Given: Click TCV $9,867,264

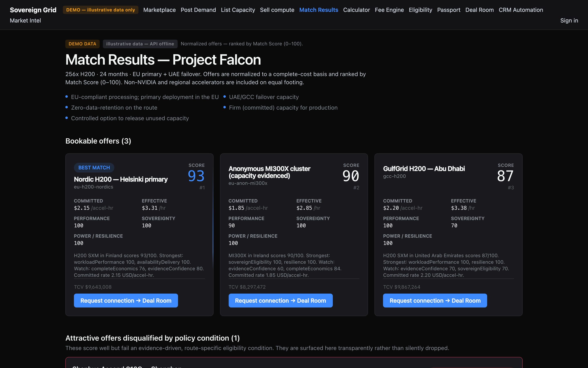Looking at the screenshot, I should pyautogui.click(x=402, y=287).
